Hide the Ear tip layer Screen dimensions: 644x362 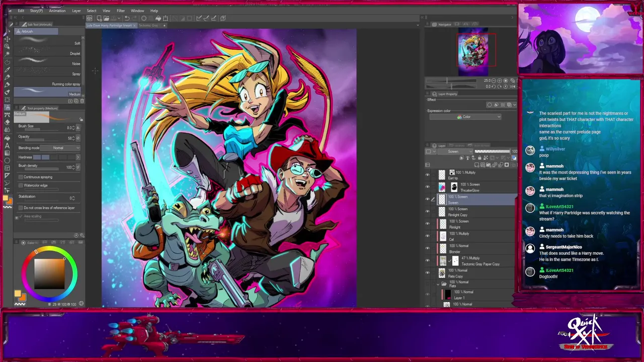(428, 175)
